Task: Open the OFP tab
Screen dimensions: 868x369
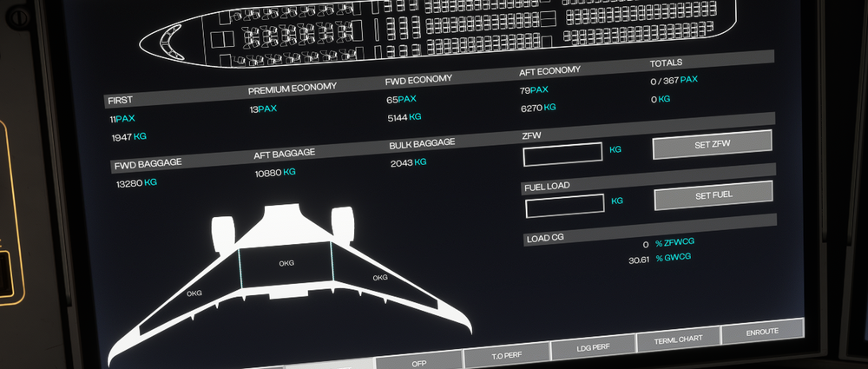Action: pyautogui.click(x=418, y=360)
